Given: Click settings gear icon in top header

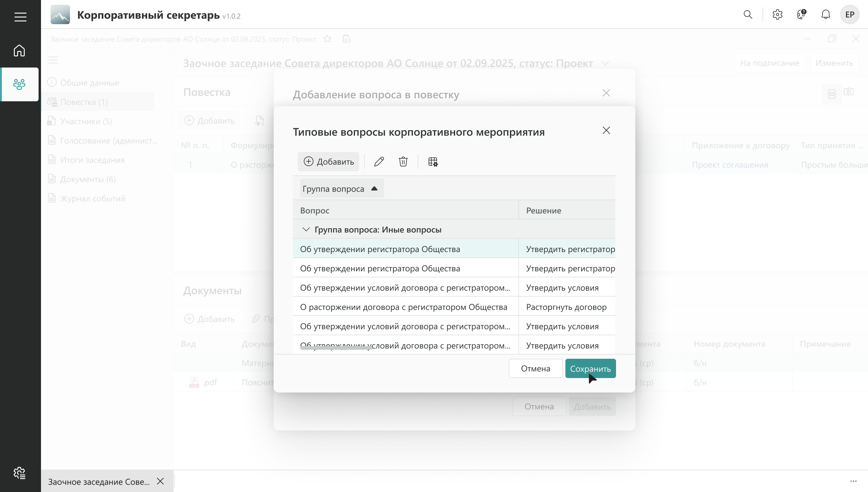Looking at the screenshot, I should [777, 14].
